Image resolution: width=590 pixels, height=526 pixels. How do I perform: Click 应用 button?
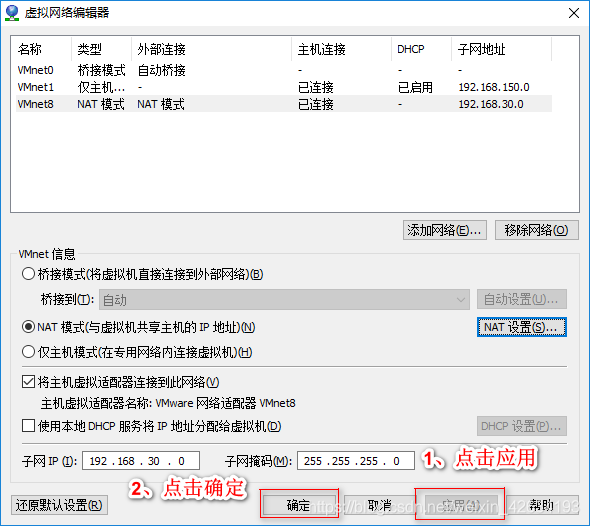pos(461,505)
